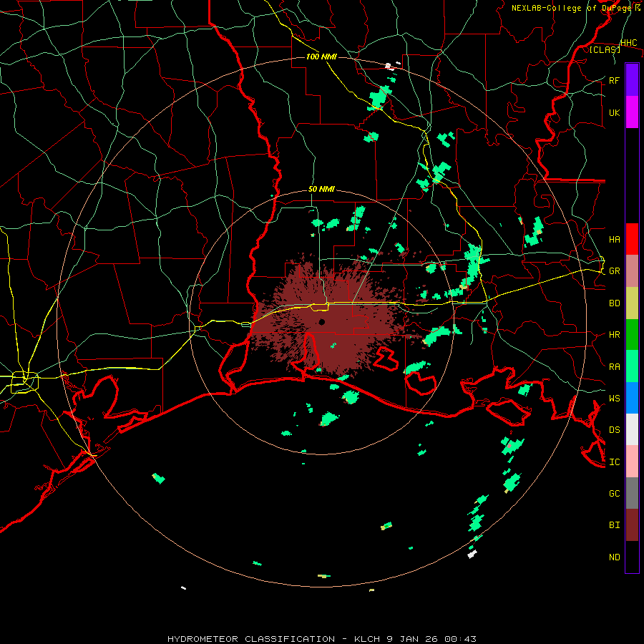Click the HA red legend swatch
This screenshot has height=644, width=644.
(x=632, y=239)
